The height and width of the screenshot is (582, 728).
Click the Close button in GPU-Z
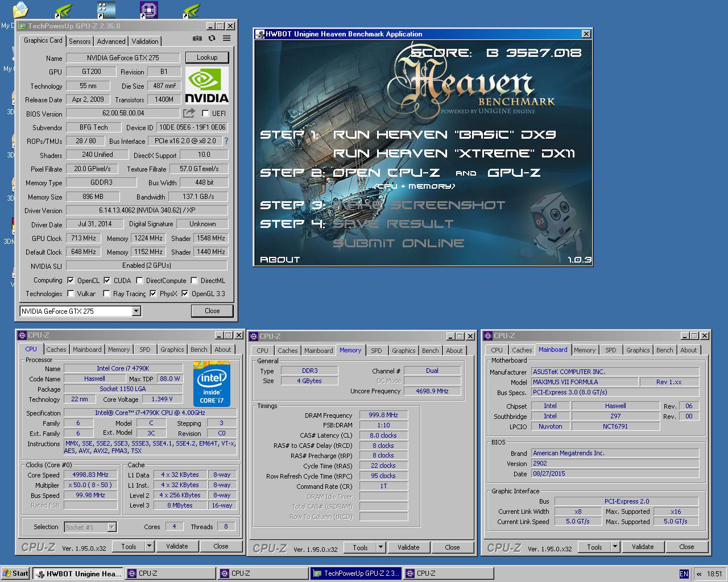(212, 310)
